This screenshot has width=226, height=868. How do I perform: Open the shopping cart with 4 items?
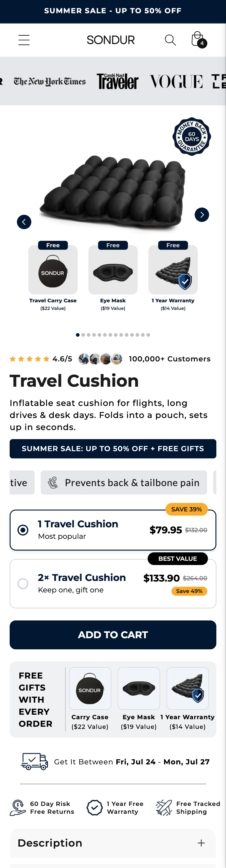point(198,40)
